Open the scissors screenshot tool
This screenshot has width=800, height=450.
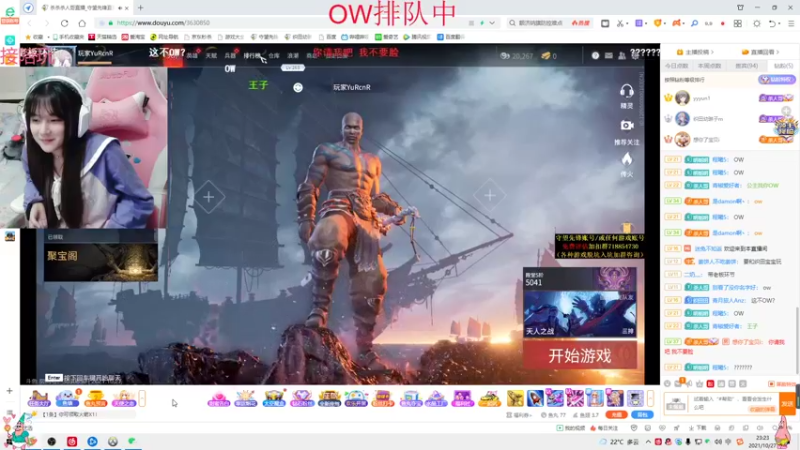coord(619,23)
